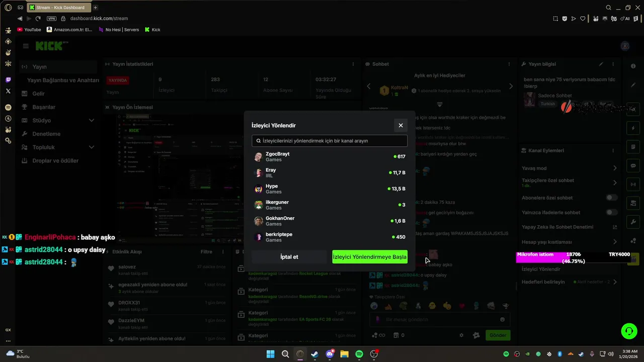Open taskbar weather widget showing 3°C
The width and height of the screenshot is (644, 362).
pyautogui.click(x=18, y=353)
